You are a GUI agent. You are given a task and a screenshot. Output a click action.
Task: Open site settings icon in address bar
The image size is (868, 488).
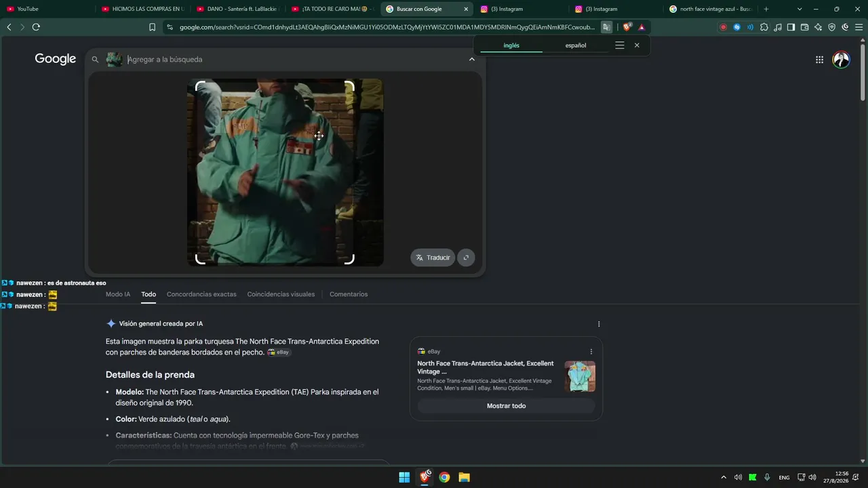[170, 27]
